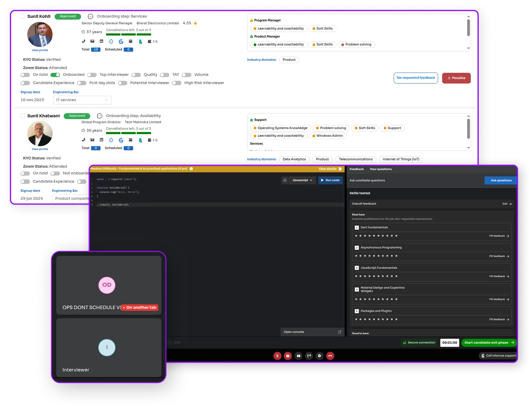Open the settings gear in call bar
Image resolution: width=532 pixels, height=409 pixels.
click(319, 356)
